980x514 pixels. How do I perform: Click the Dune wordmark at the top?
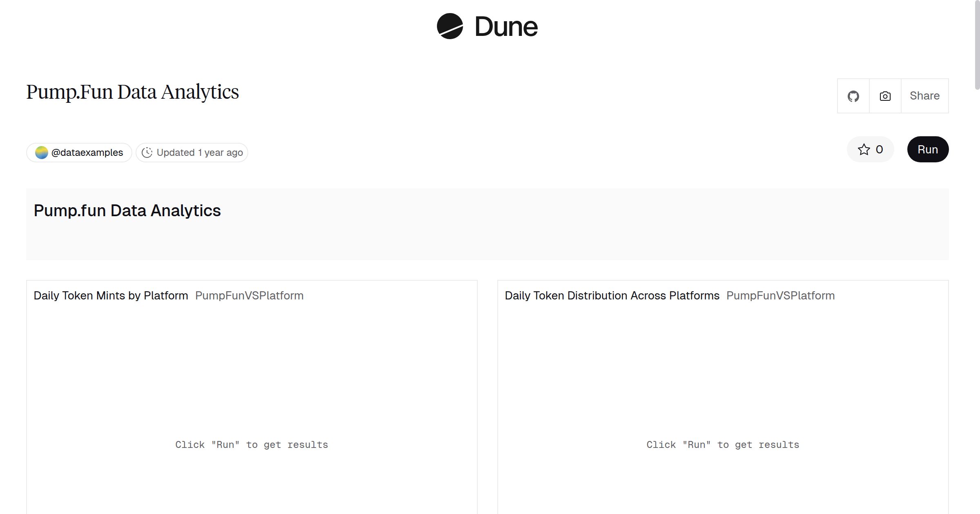click(x=506, y=27)
